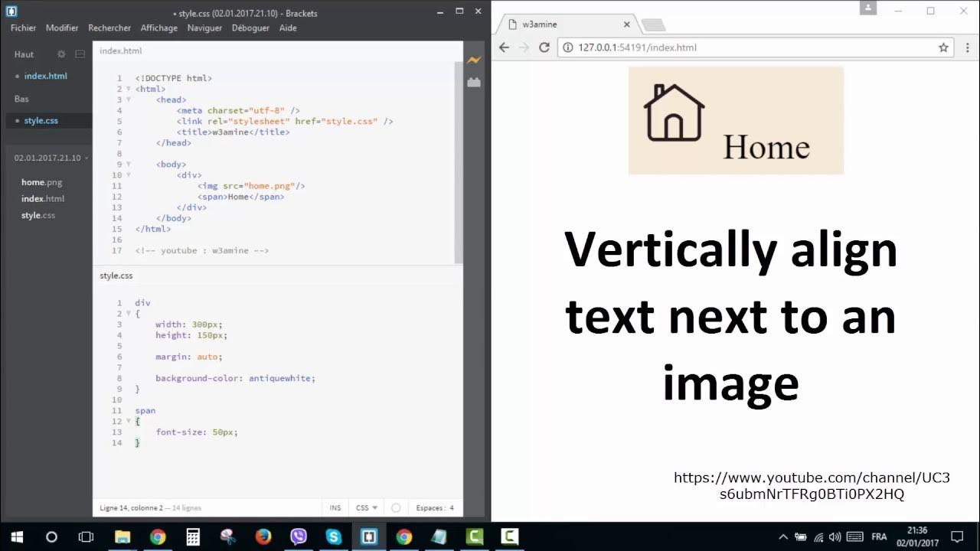Viewport: 980px width, 551px height.
Task: Click the Live Preview lightning icon
Action: (x=474, y=60)
